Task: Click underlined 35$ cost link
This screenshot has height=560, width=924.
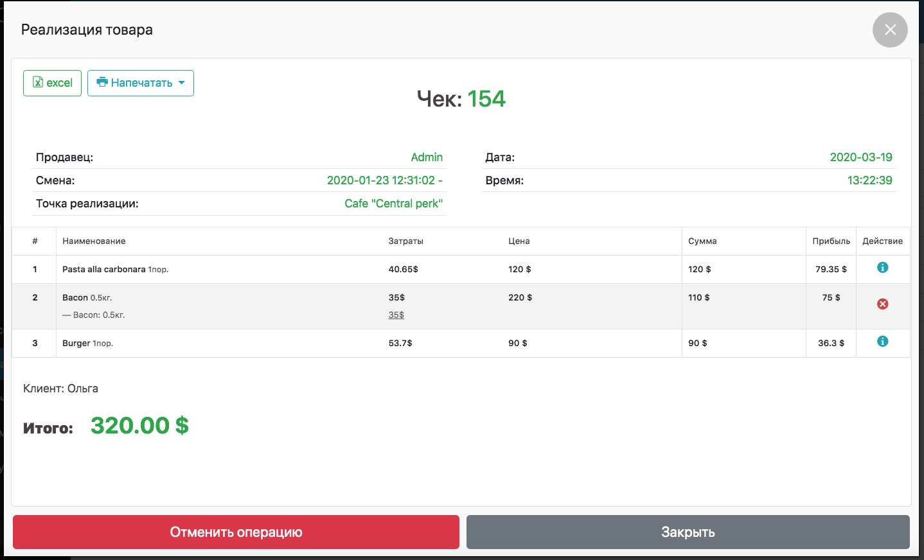Action: coord(396,315)
